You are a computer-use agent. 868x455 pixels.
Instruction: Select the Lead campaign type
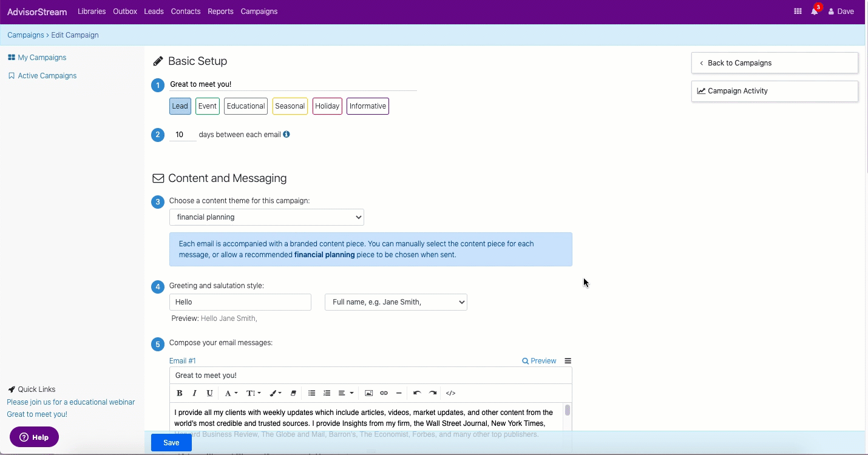[x=180, y=106]
